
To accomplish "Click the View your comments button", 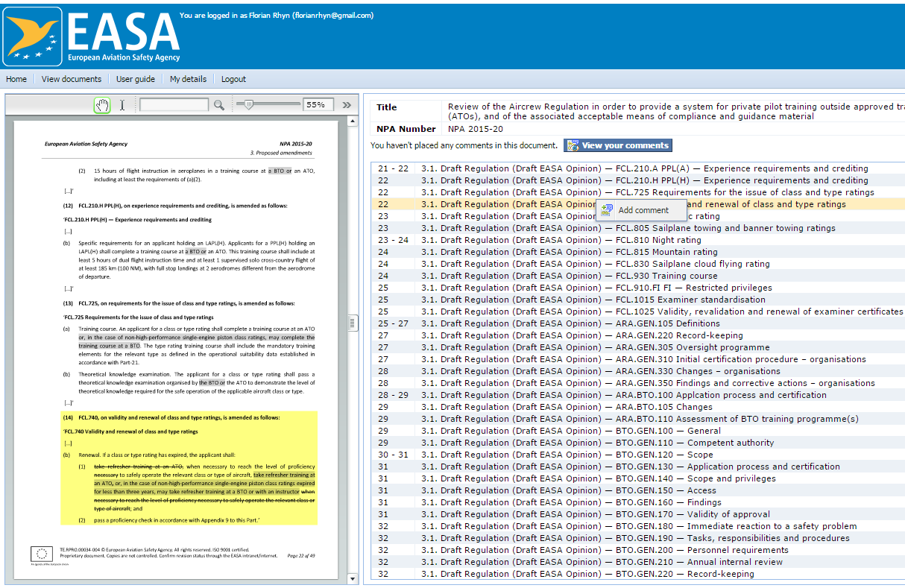I will [617, 145].
